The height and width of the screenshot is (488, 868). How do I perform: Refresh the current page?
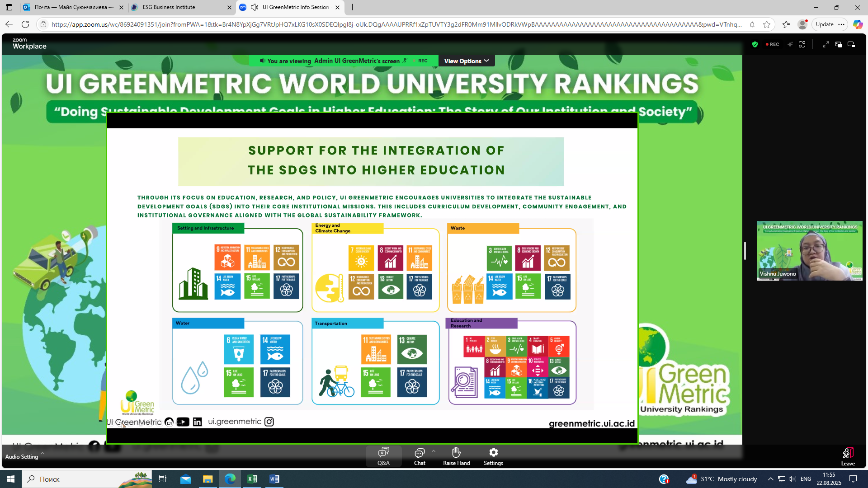25,24
